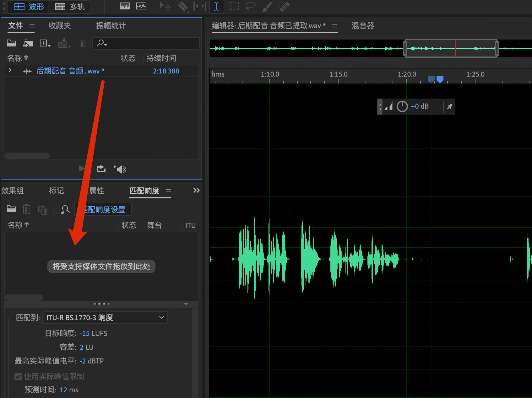
Task: Click the 匹配响度设置 button
Action: click(103, 209)
